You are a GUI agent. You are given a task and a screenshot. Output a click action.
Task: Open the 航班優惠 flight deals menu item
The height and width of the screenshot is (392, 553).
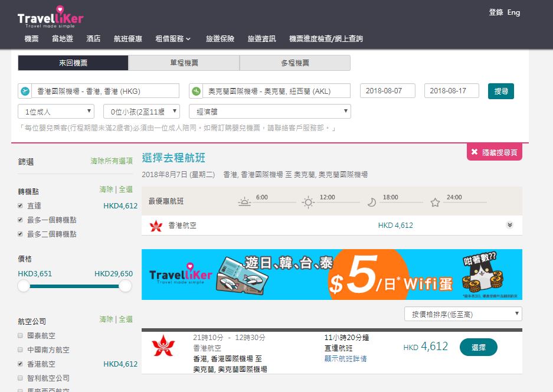pos(128,39)
